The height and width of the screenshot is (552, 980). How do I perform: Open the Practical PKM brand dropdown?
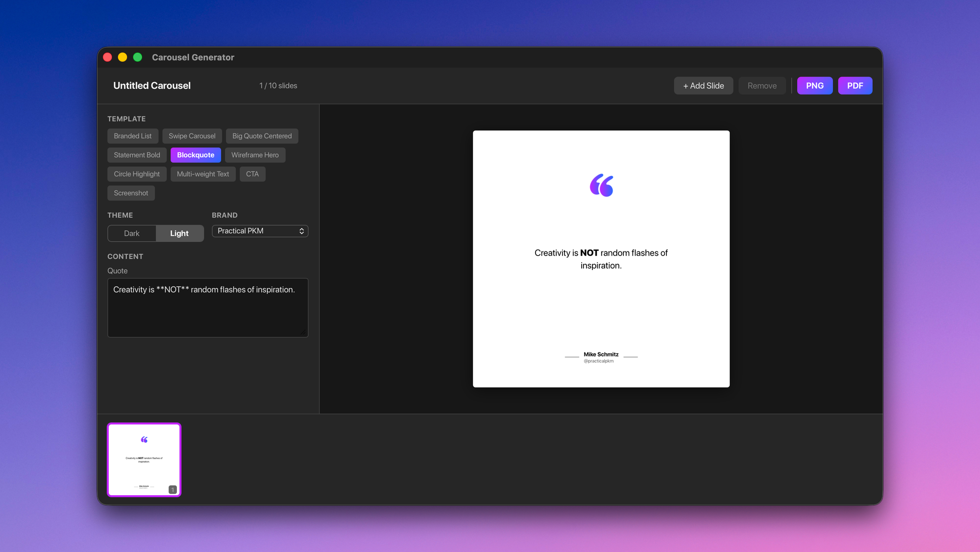pyautogui.click(x=260, y=231)
